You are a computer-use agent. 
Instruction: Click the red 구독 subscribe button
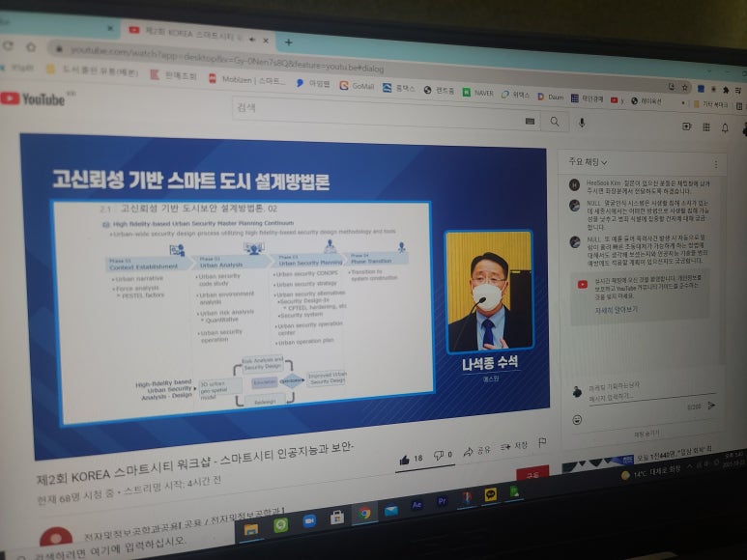(532, 474)
